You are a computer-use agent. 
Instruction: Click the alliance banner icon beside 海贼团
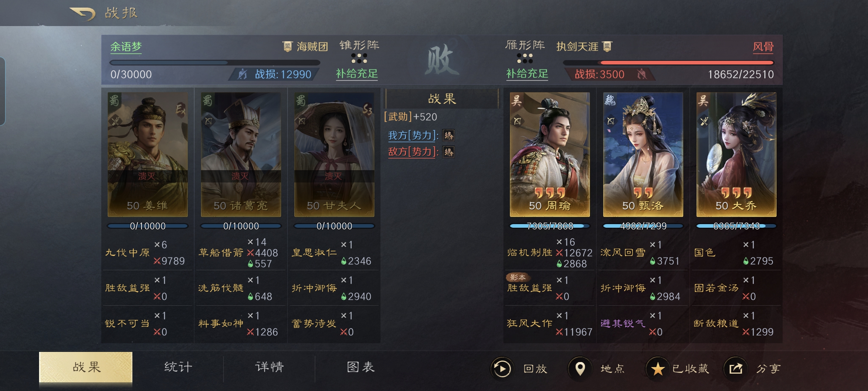pyautogui.click(x=288, y=46)
